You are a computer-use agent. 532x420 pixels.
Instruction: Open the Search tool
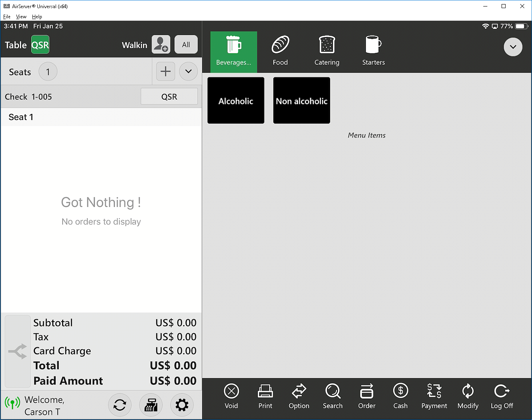(x=333, y=396)
